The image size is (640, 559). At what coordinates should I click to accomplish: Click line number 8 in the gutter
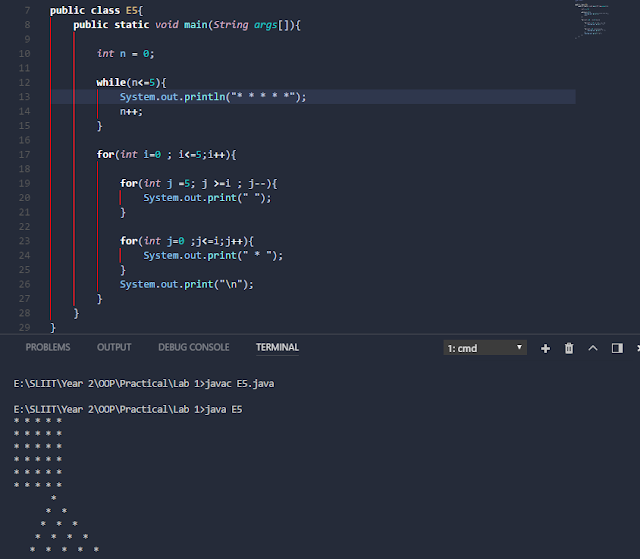click(x=27, y=25)
